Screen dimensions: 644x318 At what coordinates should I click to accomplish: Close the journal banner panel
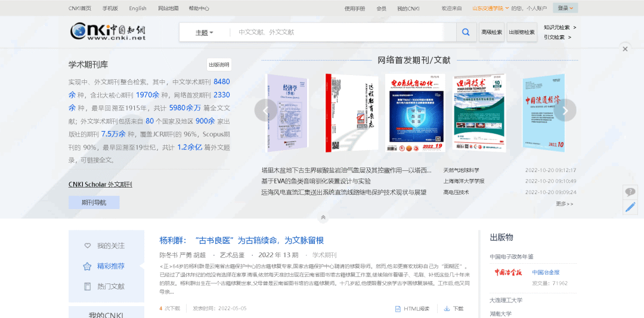[625, 49]
